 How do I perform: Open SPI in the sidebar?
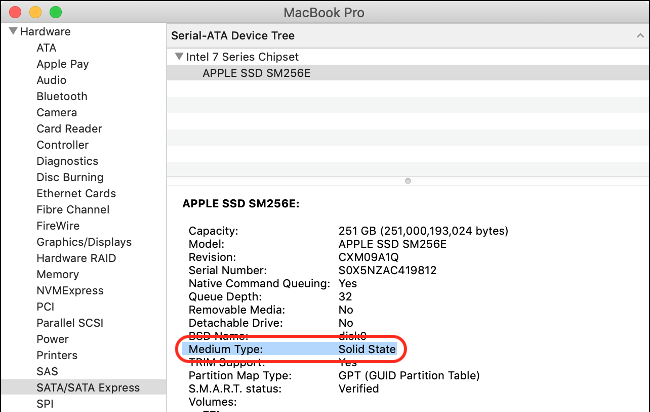coord(45,403)
